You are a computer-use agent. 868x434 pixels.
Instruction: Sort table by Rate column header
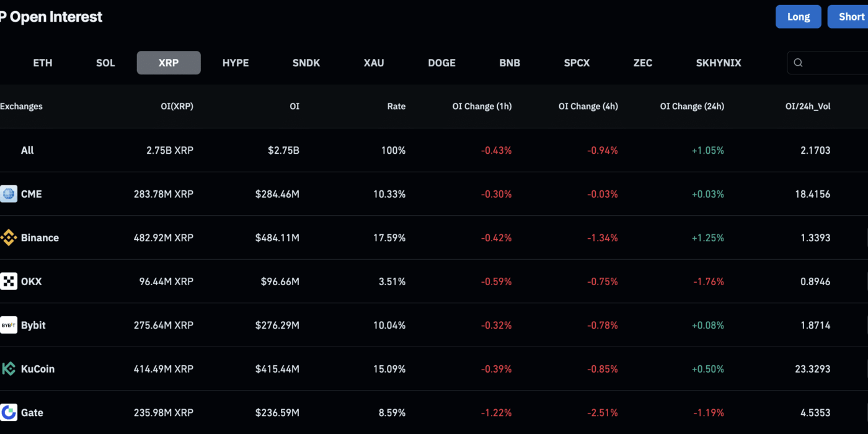click(396, 106)
